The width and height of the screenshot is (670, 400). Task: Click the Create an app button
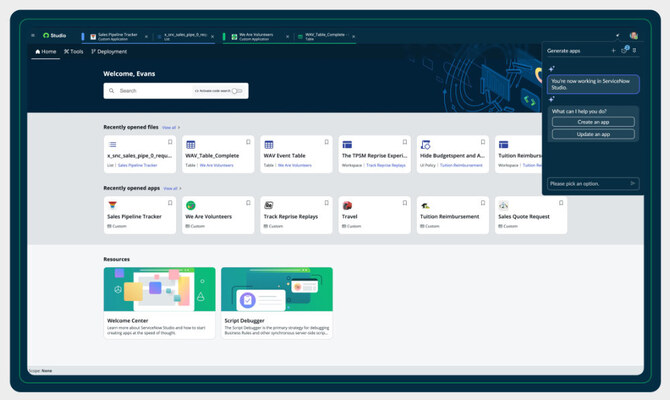point(593,122)
